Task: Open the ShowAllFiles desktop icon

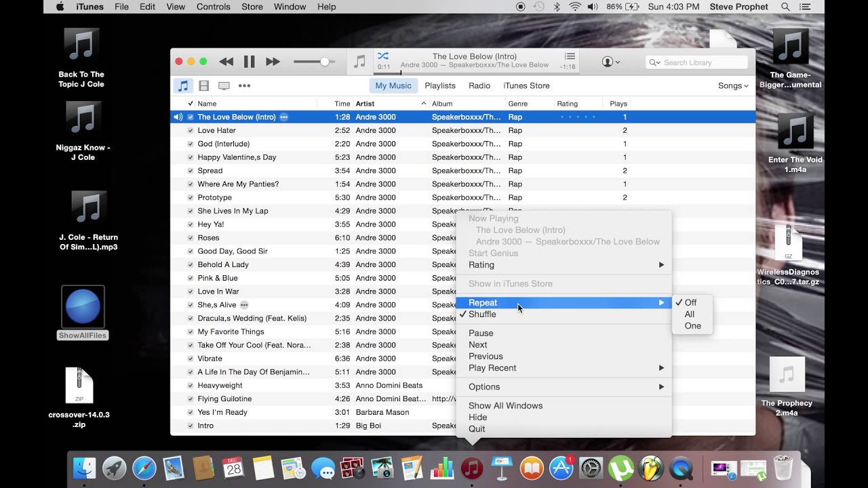Action: 83,312
